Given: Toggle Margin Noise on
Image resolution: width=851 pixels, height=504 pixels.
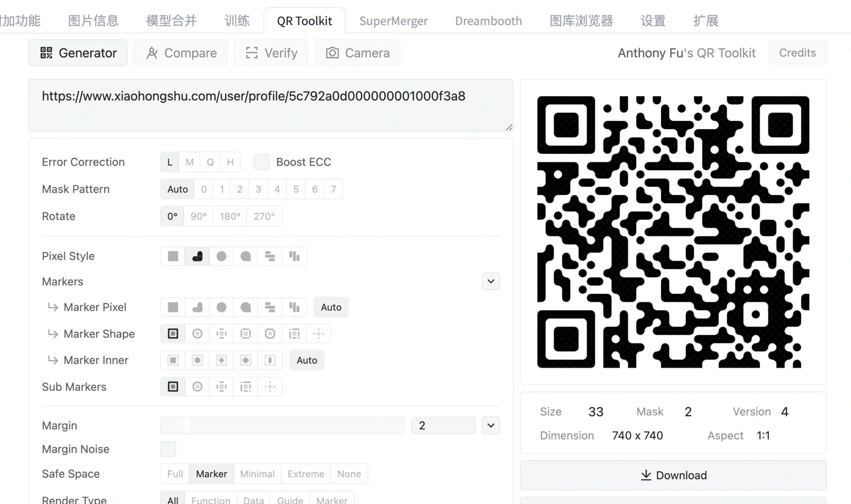Looking at the screenshot, I should click(x=168, y=449).
